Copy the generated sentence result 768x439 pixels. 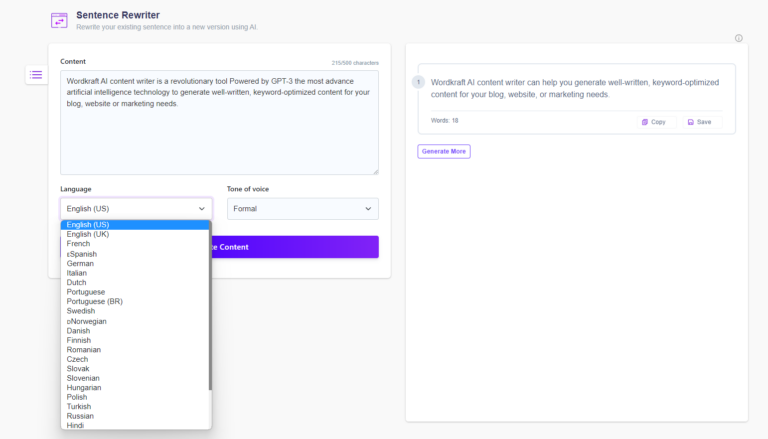click(653, 122)
